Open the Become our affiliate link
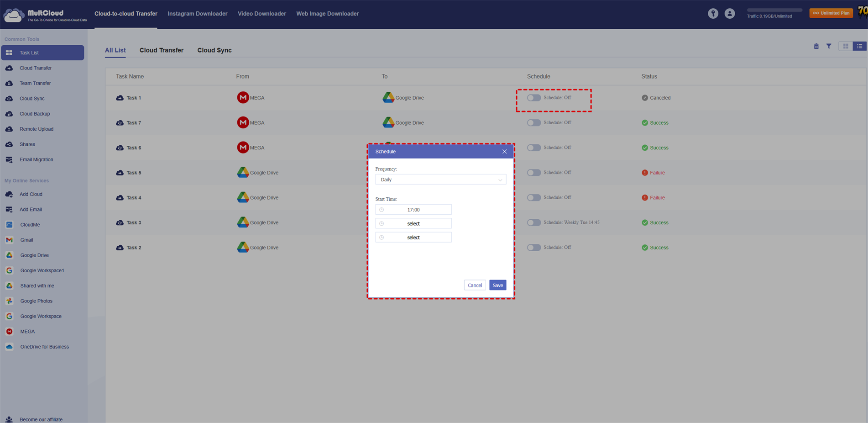The width and height of the screenshot is (868, 423). click(x=41, y=419)
